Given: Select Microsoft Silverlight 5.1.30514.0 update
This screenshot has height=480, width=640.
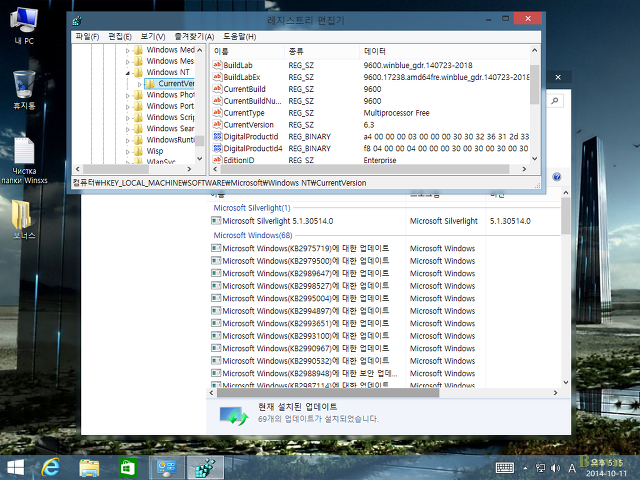Looking at the screenshot, I should pyautogui.click(x=277, y=221).
